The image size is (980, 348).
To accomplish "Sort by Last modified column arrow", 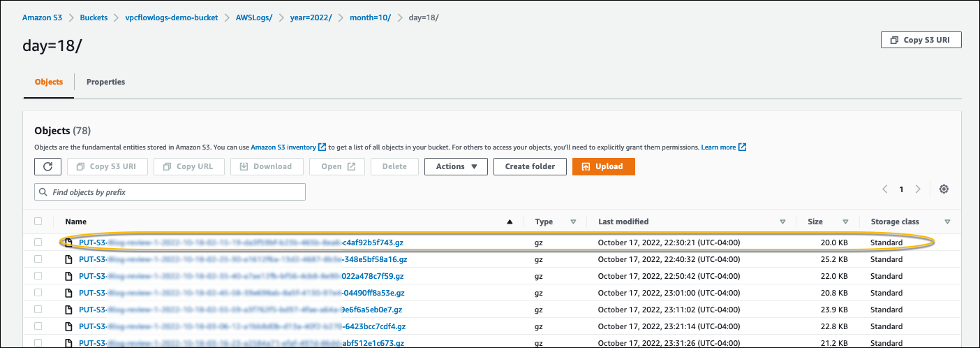I will (782, 222).
